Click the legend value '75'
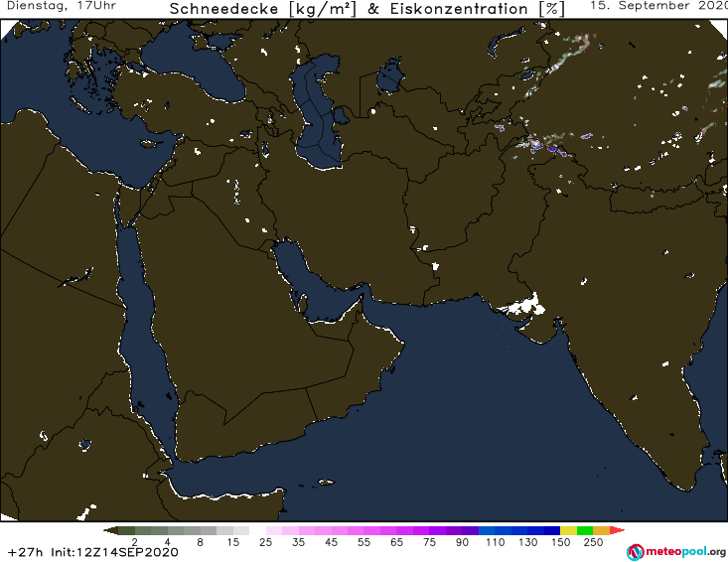The image size is (728, 562). point(429,542)
